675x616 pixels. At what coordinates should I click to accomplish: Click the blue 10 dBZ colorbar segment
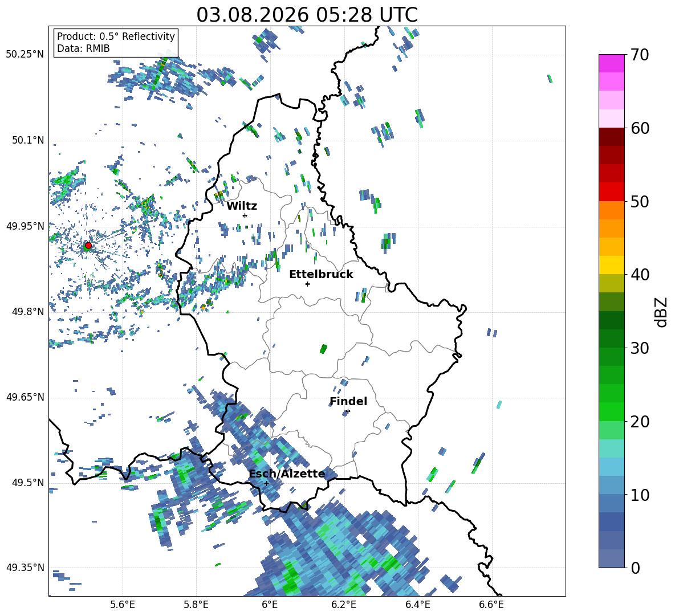tap(611, 485)
